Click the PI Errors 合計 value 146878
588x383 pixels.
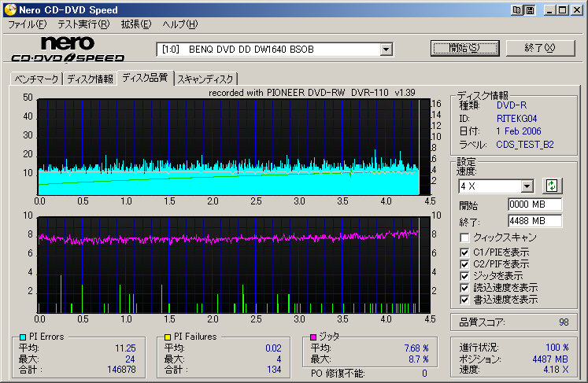click(121, 370)
